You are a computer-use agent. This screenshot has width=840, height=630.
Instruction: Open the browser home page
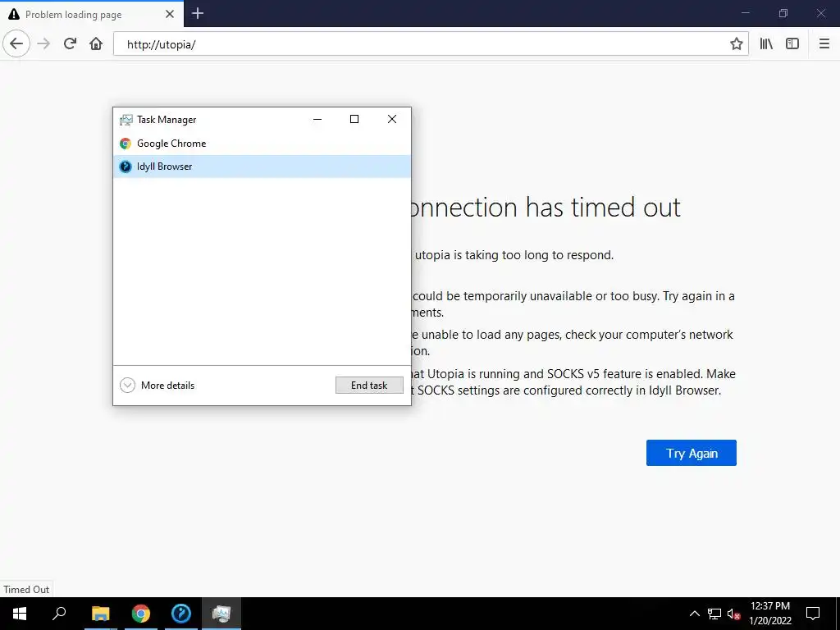pyautogui.click(x=96, y=43)
